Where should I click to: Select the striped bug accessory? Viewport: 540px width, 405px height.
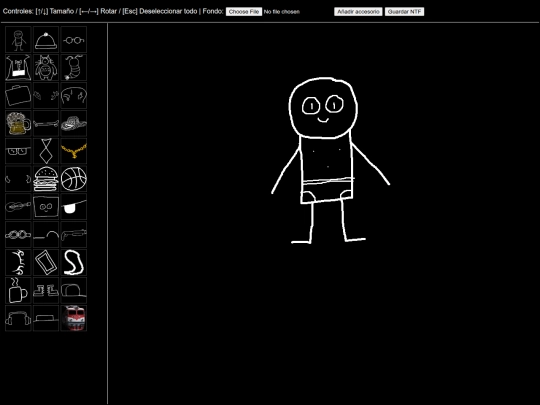[74, 68]
